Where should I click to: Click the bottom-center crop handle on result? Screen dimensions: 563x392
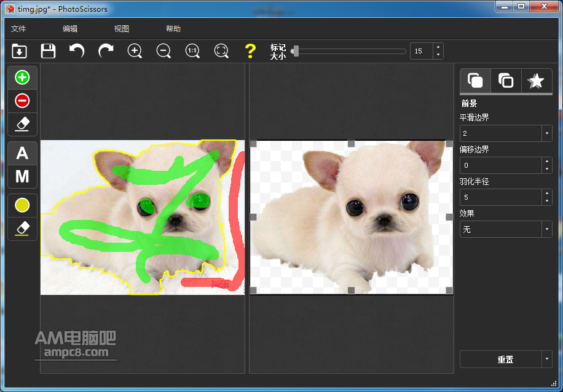[351, 291]
